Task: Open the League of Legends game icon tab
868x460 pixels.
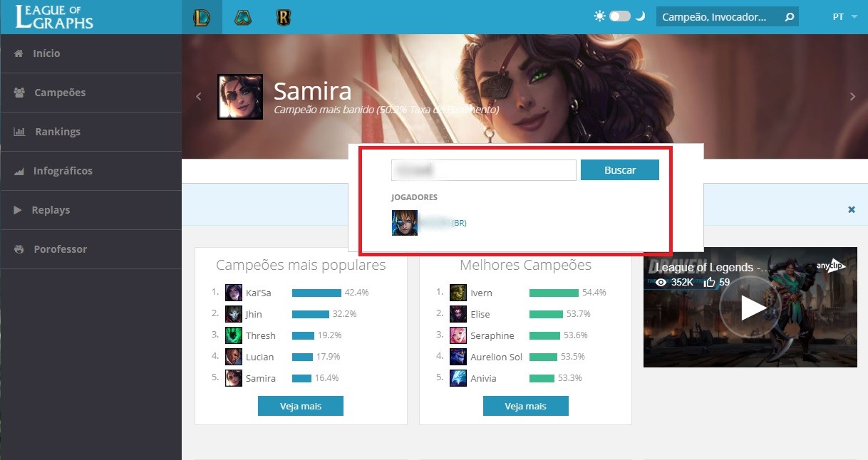Action: click(202, 17)
